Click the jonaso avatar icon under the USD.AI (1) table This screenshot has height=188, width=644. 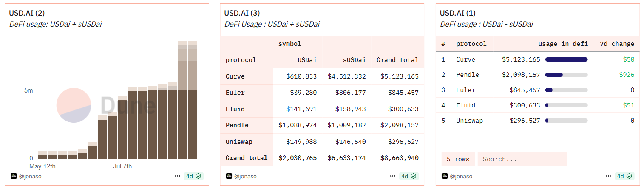point(445,176)
